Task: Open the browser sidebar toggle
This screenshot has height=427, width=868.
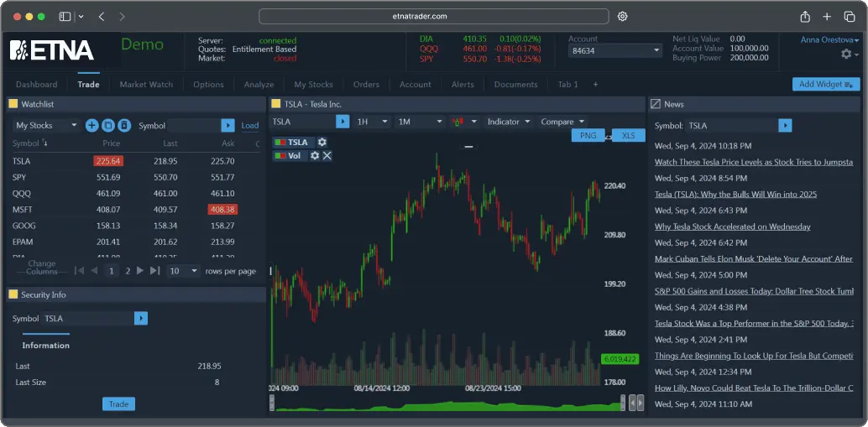Action: point(65,17)
